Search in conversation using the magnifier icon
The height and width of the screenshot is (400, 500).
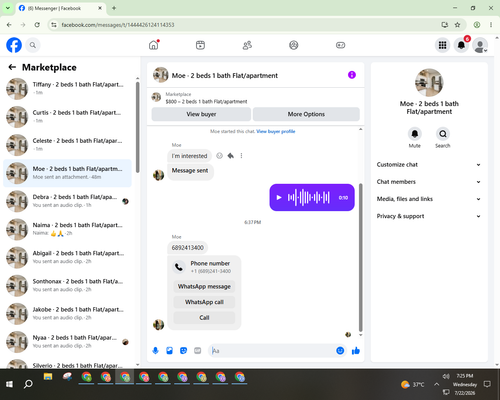(443, 134)
